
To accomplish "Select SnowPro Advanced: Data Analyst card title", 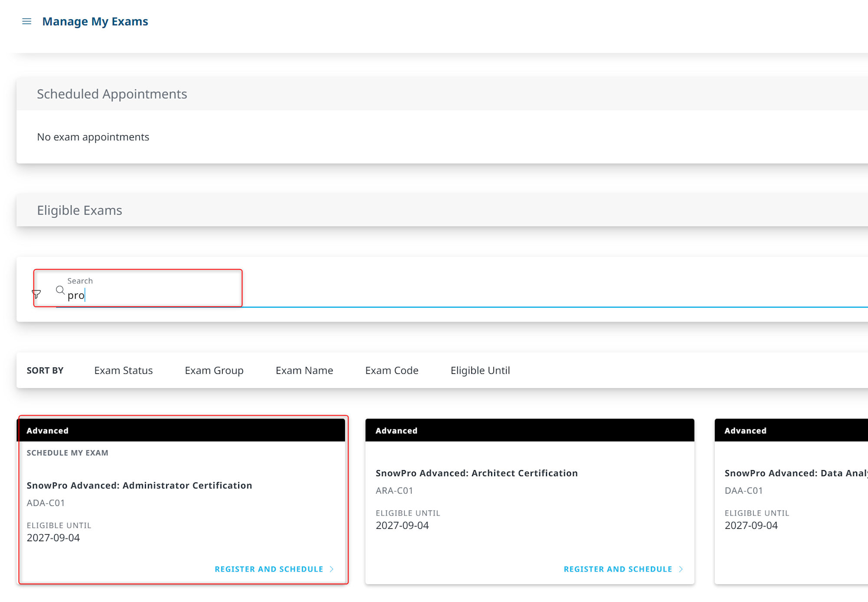I will (796, 473).
